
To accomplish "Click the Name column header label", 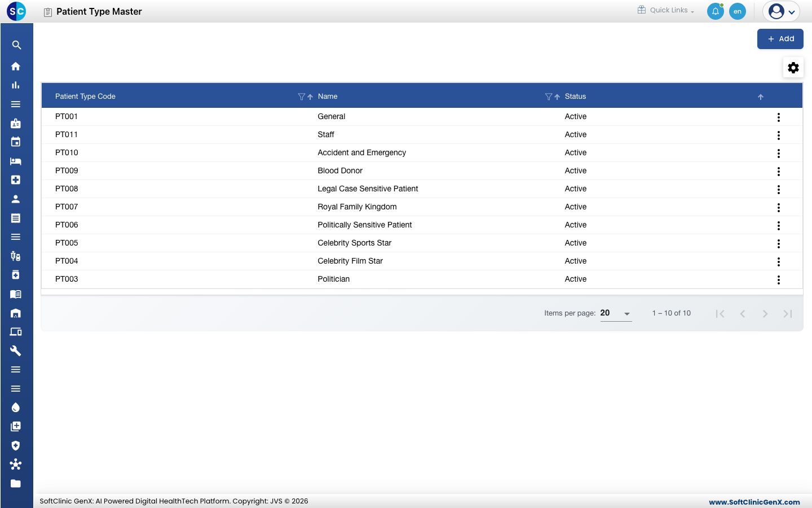I will [x=328, y=97].
